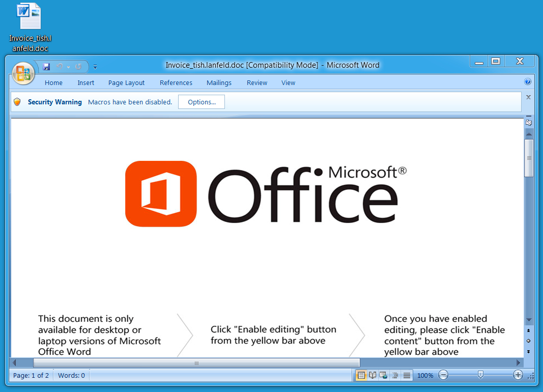This screenshot has height=392, width=543.
Task: Switch to Web Layout view
Action: coord(384,375)
